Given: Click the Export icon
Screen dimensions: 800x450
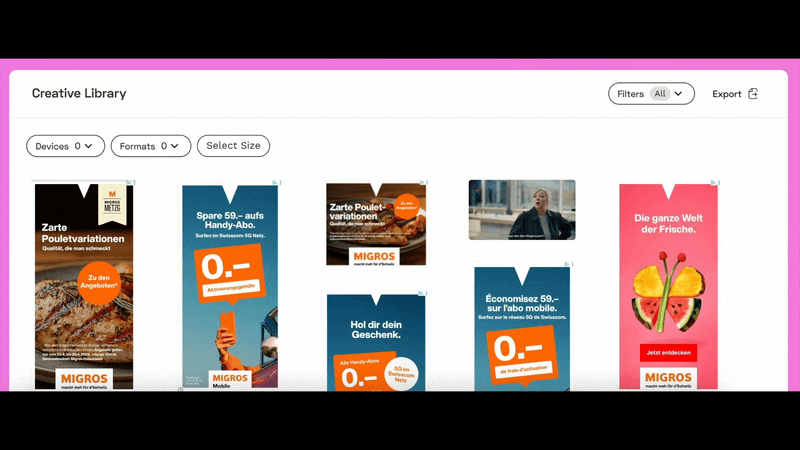Looking at the screenshot, I should tap(753, 94).
